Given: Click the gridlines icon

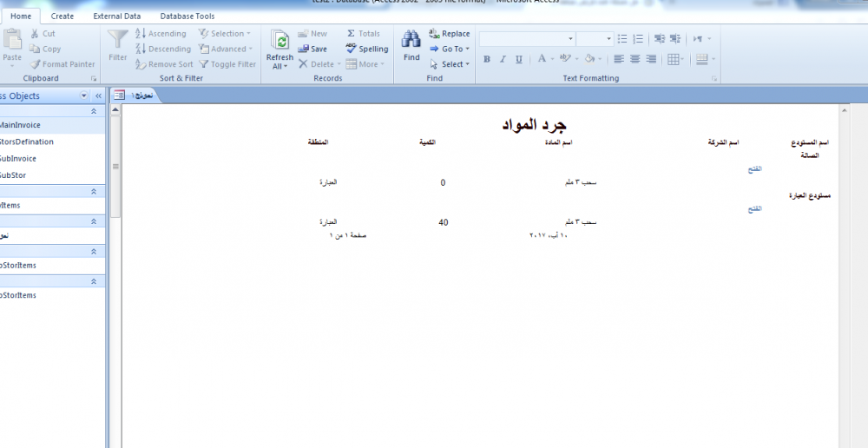Looking at the screenshot, I should (x=674, y=59).
